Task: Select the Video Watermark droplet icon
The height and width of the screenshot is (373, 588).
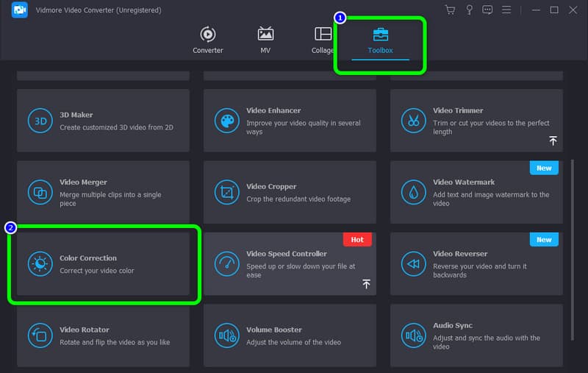Action: click(414, 193)
